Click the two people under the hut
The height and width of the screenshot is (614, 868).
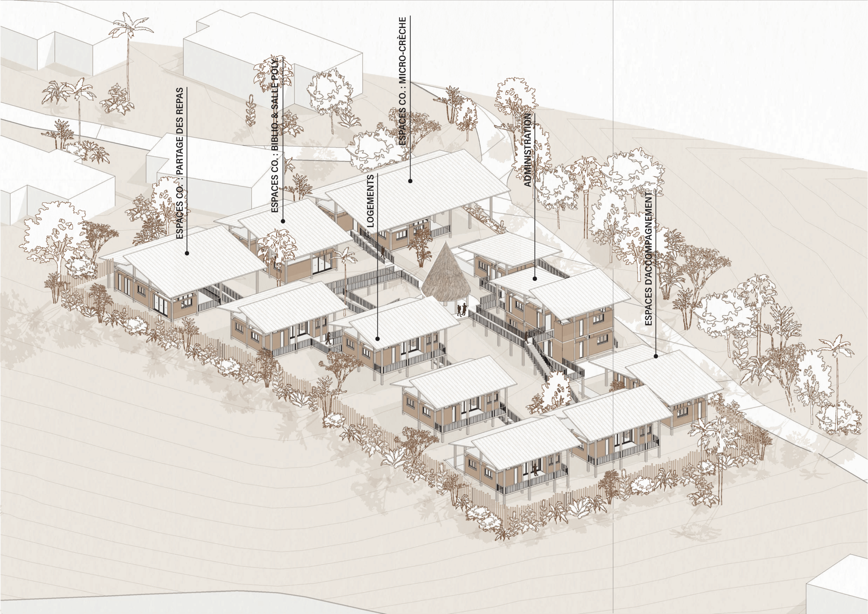[462, 310]
